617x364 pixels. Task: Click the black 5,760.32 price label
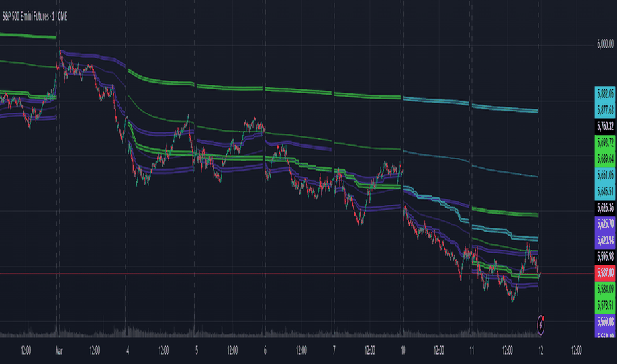605,126
